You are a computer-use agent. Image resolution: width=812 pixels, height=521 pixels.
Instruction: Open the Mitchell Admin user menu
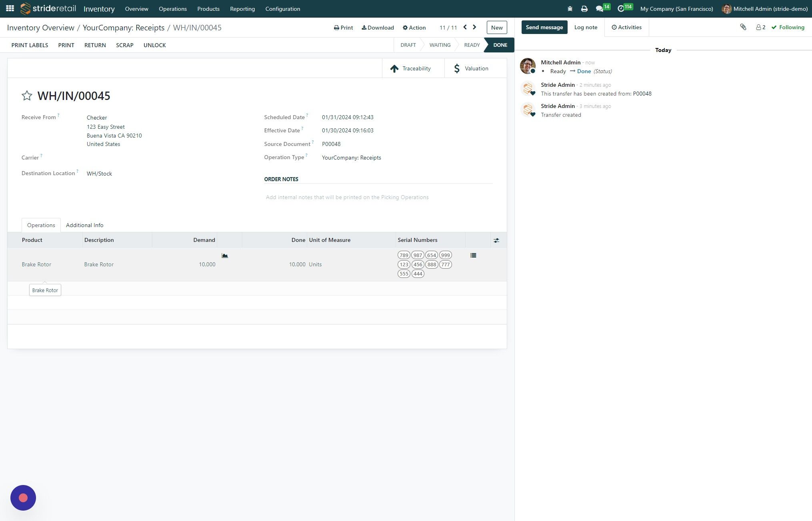click(x=764, y=9)
